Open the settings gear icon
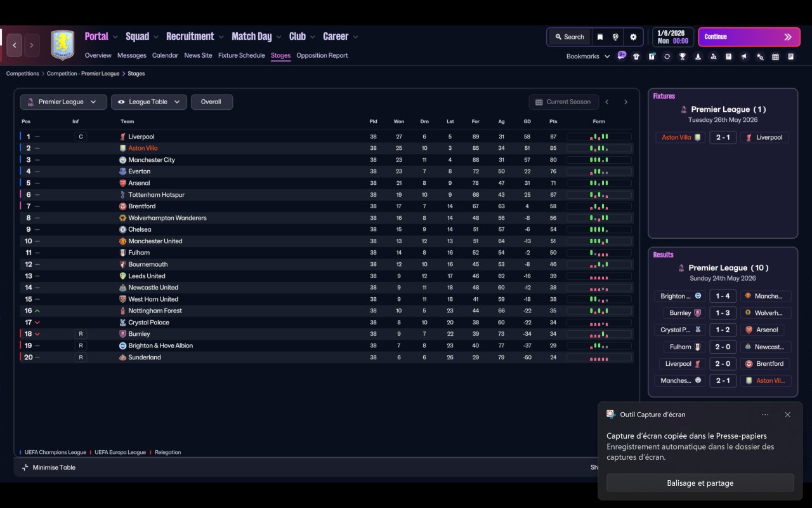Image resolution: width=812 pixels, height=508 pixels. tap(633, 37)
